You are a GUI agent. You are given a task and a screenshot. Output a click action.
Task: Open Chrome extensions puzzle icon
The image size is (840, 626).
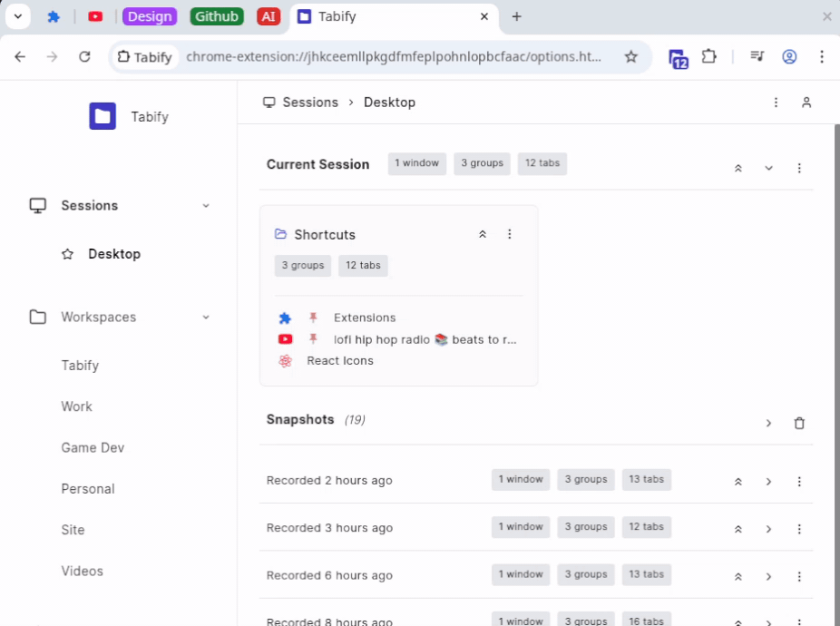click(709, 56)
